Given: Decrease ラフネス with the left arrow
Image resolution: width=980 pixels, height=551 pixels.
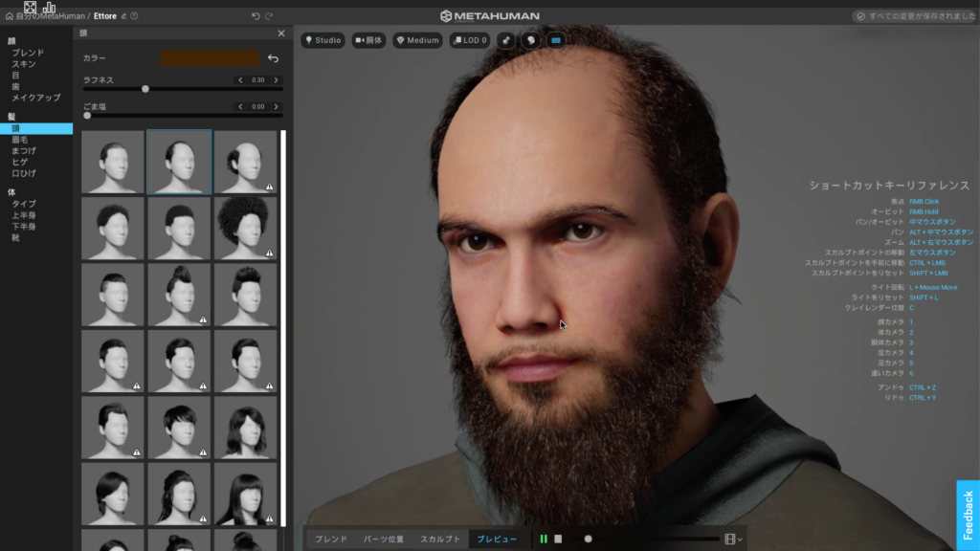Looking at the screenshot, I should tap(240, 80).
